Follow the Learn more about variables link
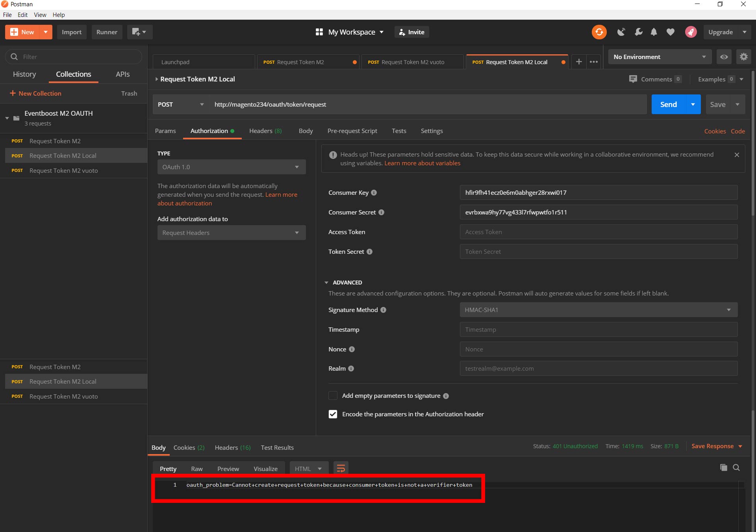 [422, 163]
